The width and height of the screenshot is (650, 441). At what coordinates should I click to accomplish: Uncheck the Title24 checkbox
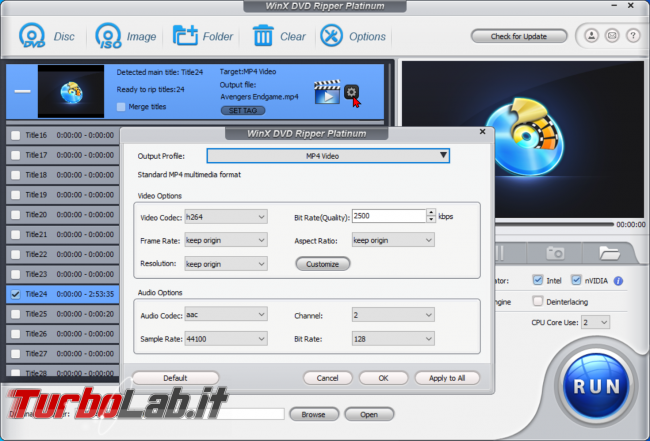coord(15,294)
